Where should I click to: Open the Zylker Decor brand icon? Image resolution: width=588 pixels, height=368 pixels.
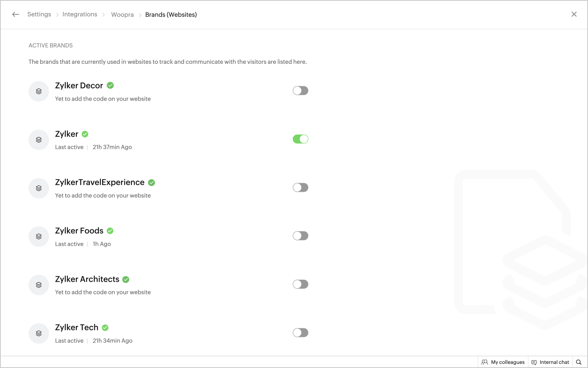[39, 91]
